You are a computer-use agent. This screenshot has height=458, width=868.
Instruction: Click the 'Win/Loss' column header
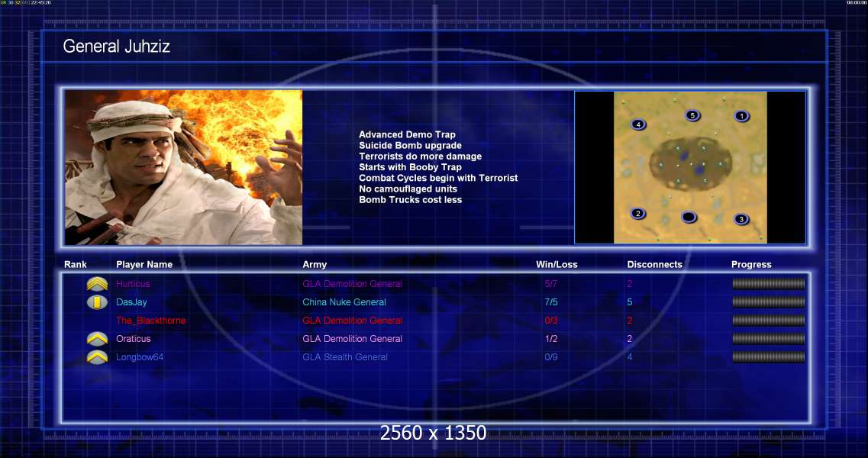coord(557,265)
